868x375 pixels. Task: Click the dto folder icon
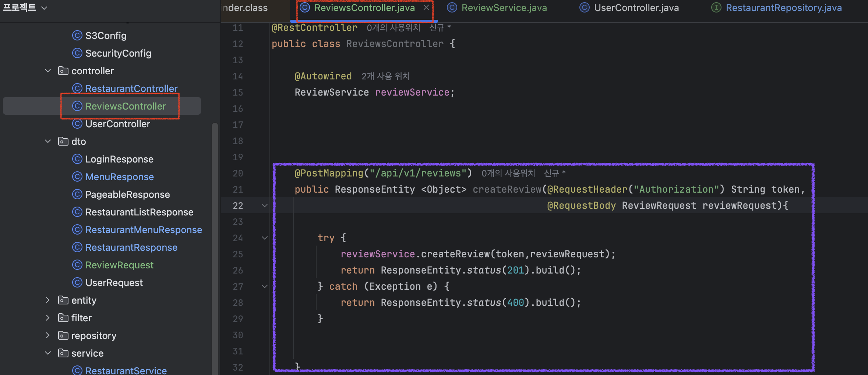[63, 141]
